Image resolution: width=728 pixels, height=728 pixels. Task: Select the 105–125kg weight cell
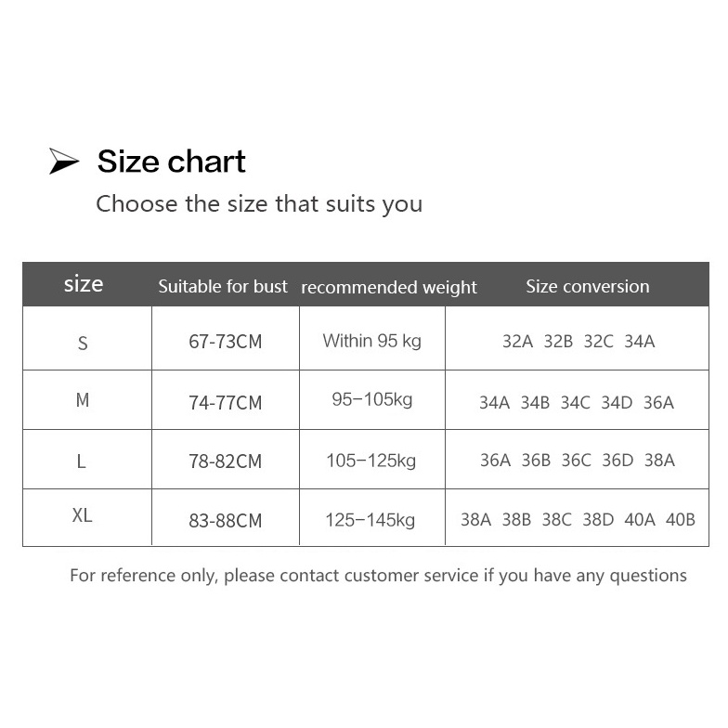(x=370, y=461)
